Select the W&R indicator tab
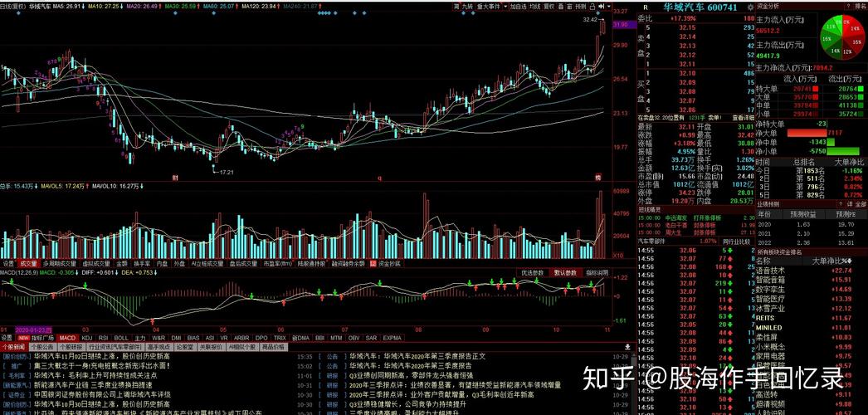The image size is (868, 415). point(158,338)
